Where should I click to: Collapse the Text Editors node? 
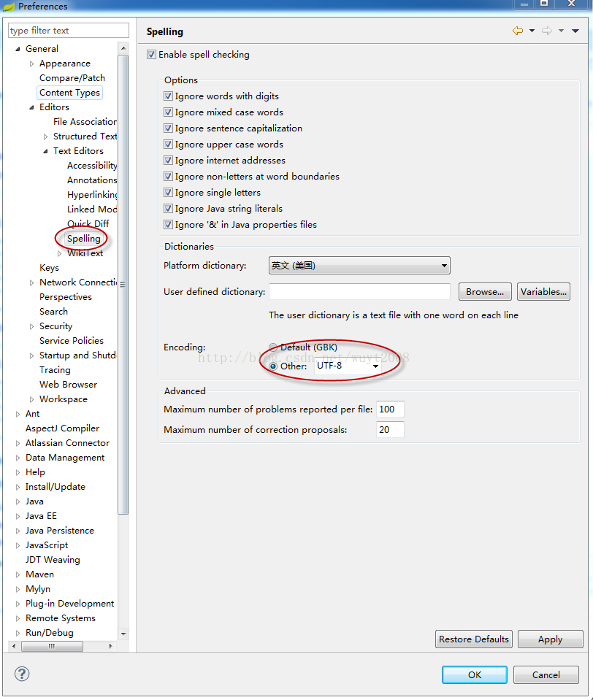[45, 151]
